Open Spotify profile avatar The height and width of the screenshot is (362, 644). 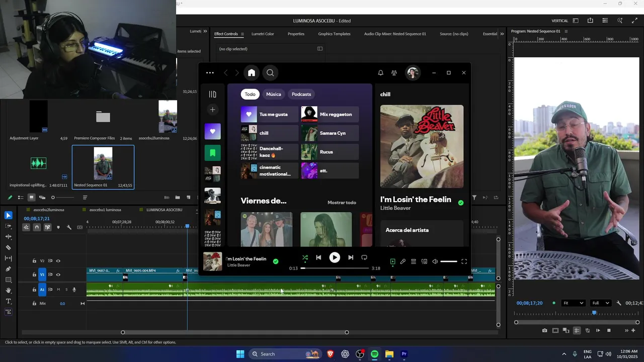pos(413,73)
